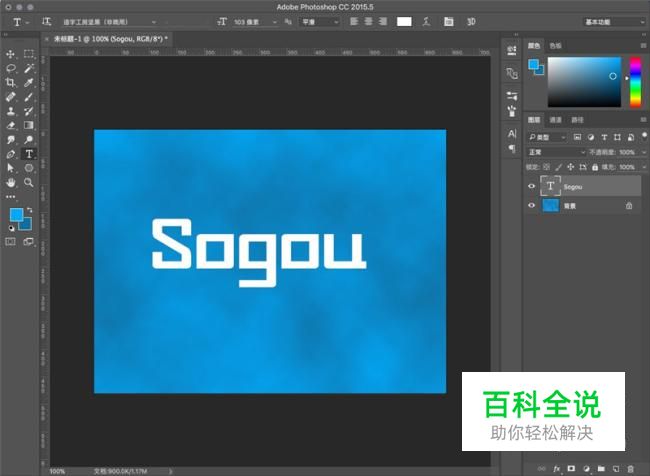The height and width of the screenshot is (476, 650).
Task: Select the Move tool
Action: click(10, 54)
